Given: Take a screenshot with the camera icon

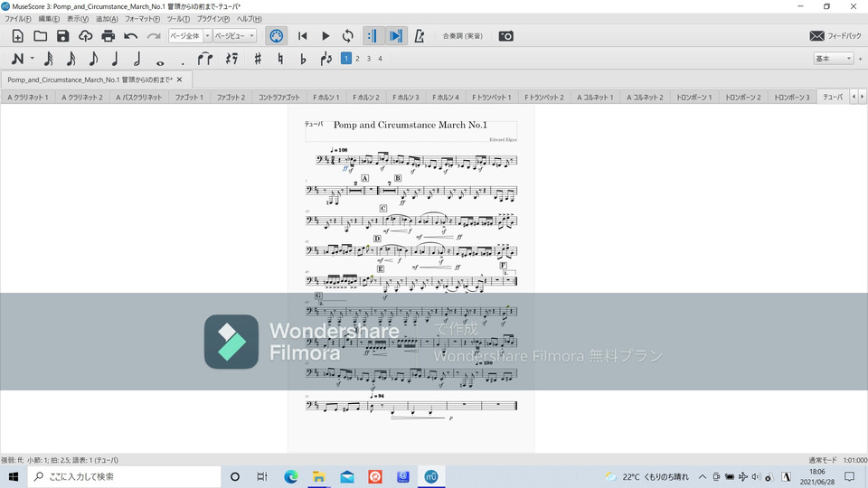Looking at the screenshot, I should tap(506, 36).
